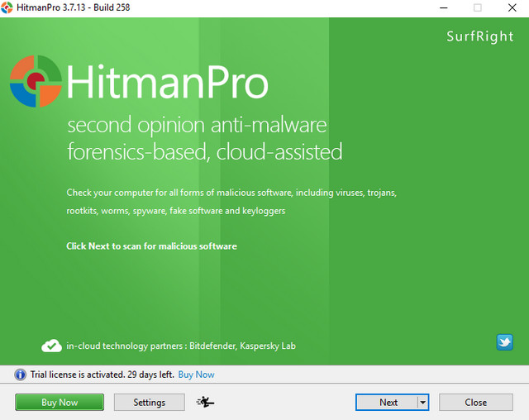Click 'forensics-based, cloud-assisted' tagline
529x420 pixels.
(x=205, y=152)
